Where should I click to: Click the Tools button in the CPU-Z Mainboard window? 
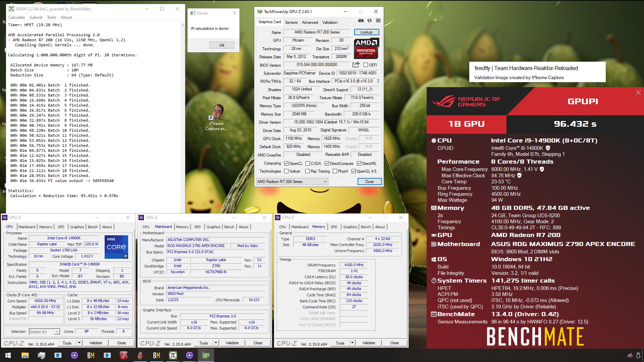[x=203, y=343]
